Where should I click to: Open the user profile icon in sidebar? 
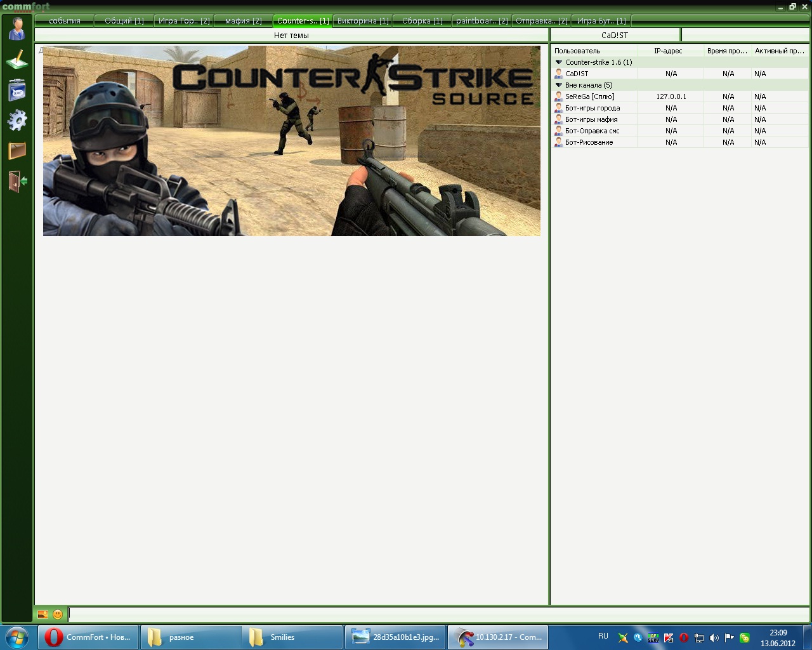[17, 28]
